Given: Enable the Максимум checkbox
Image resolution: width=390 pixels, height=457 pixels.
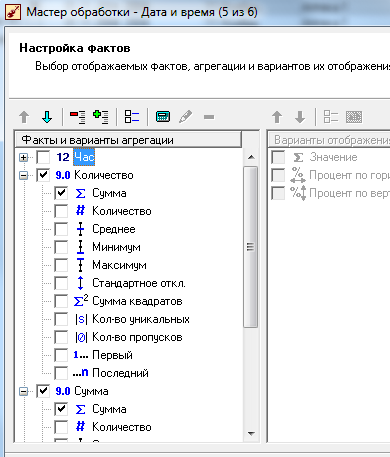Looking at the screenshot, I should point(61,265).
